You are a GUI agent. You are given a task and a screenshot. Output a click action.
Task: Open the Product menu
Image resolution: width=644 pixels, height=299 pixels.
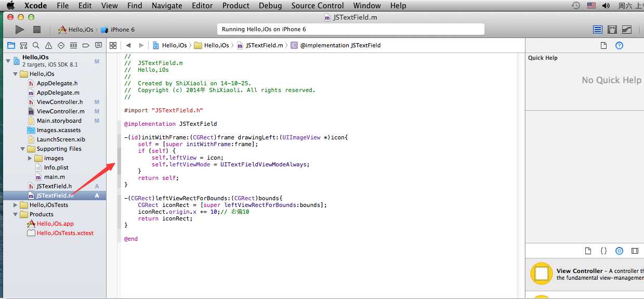point(236,6)
